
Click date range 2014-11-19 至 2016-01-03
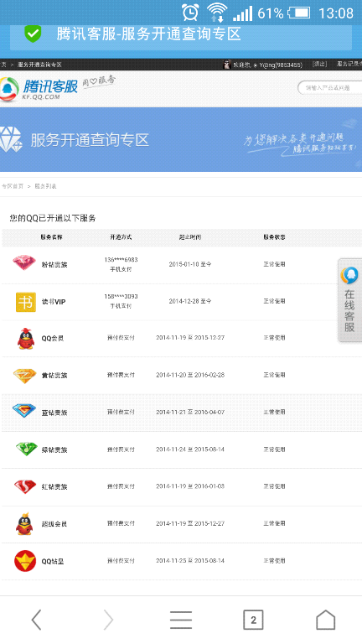190,486
